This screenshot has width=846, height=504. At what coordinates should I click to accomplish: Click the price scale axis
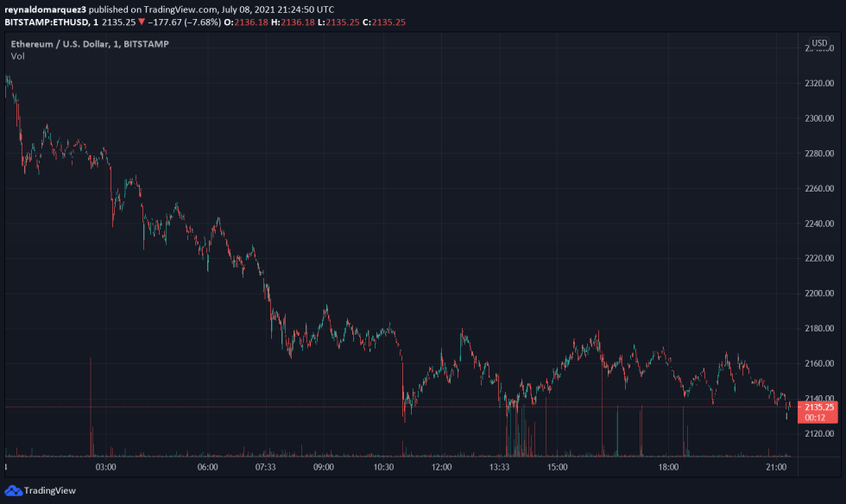click(x=819, y=259)
